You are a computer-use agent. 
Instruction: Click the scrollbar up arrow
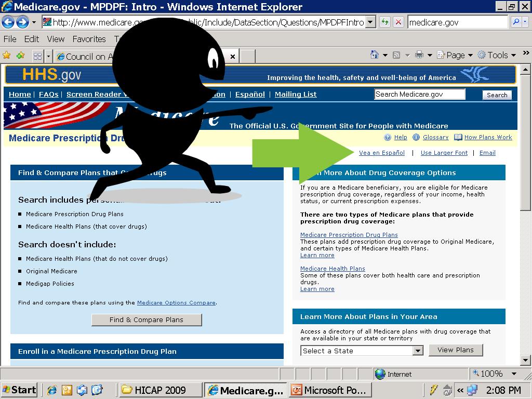click(x=525, y=70)
